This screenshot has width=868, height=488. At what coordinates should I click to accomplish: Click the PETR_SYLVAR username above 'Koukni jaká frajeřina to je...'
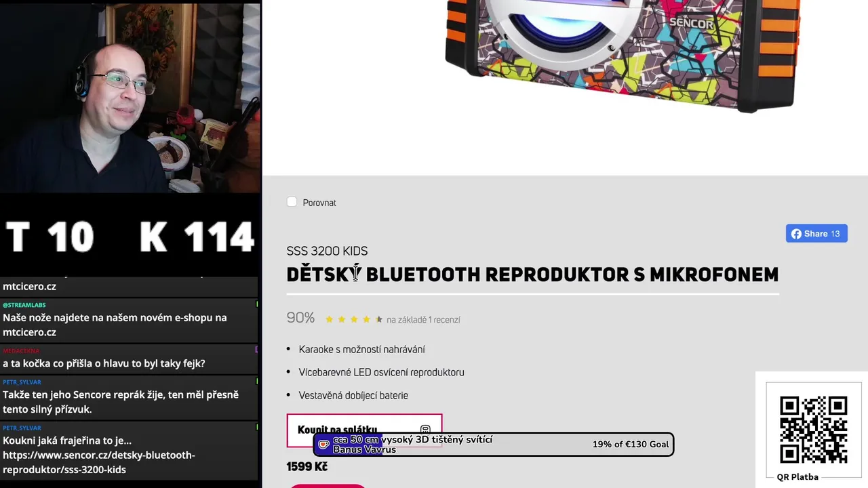tap(22, 428)
